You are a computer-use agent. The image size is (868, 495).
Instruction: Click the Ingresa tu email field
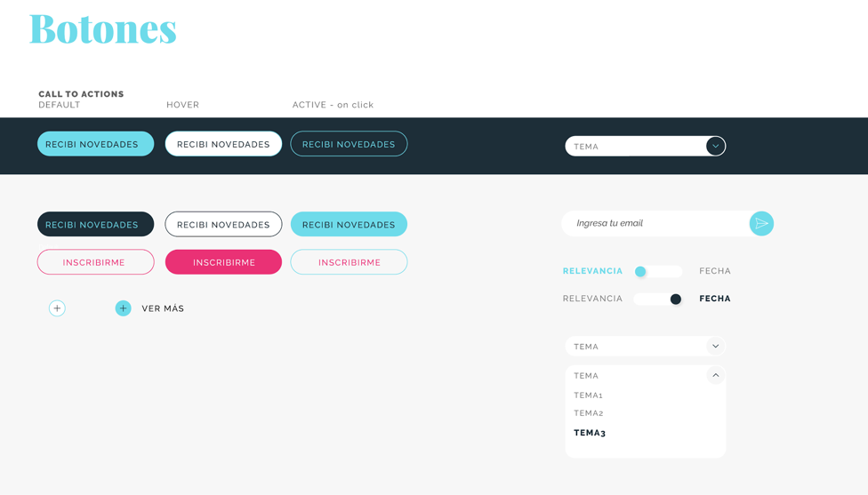[654, 224]
